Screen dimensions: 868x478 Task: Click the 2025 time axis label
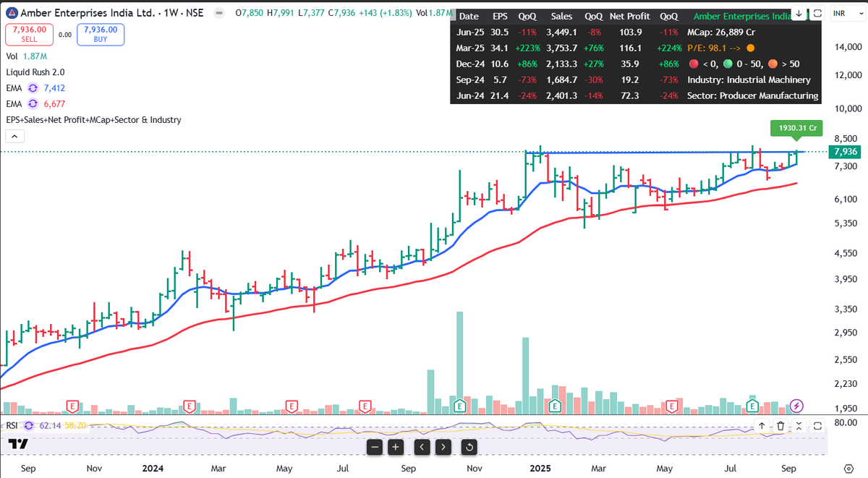tap(540, 468)
